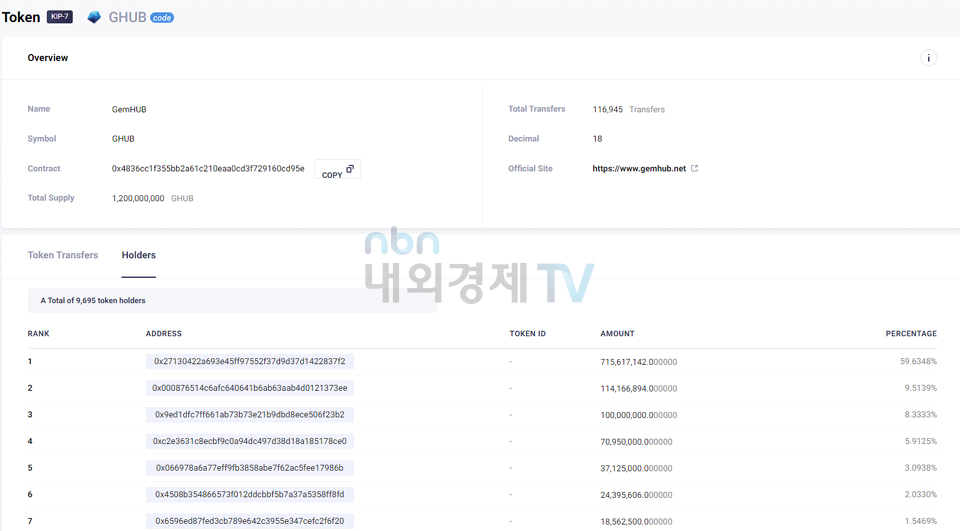960x531 pixels.
Task: Click the GHUB token gem logo
Action: click(94, 17)
